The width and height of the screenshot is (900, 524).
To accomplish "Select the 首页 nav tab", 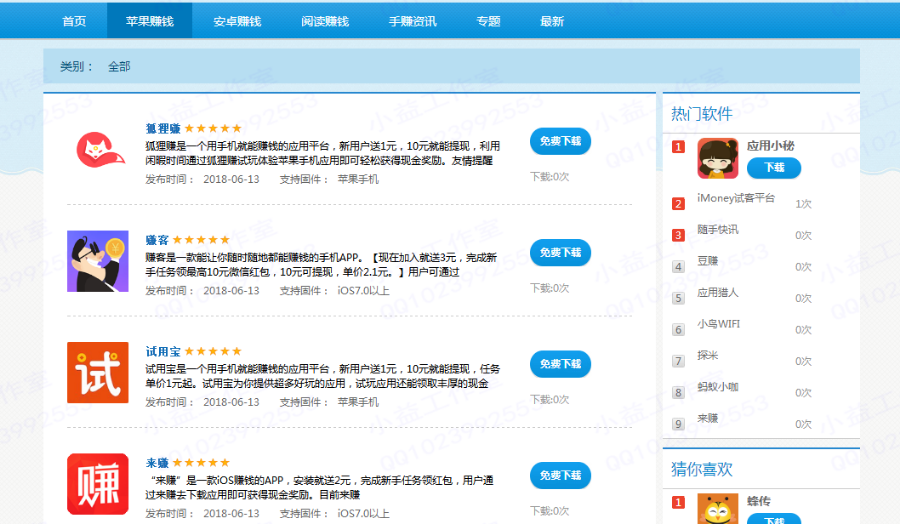I will coord(74,21).
